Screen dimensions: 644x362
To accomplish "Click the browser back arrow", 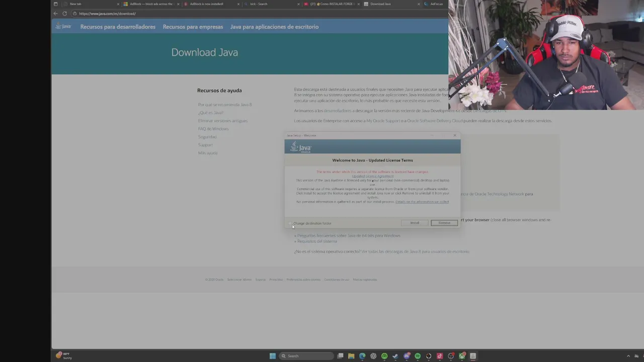I will tap(55, 14).
